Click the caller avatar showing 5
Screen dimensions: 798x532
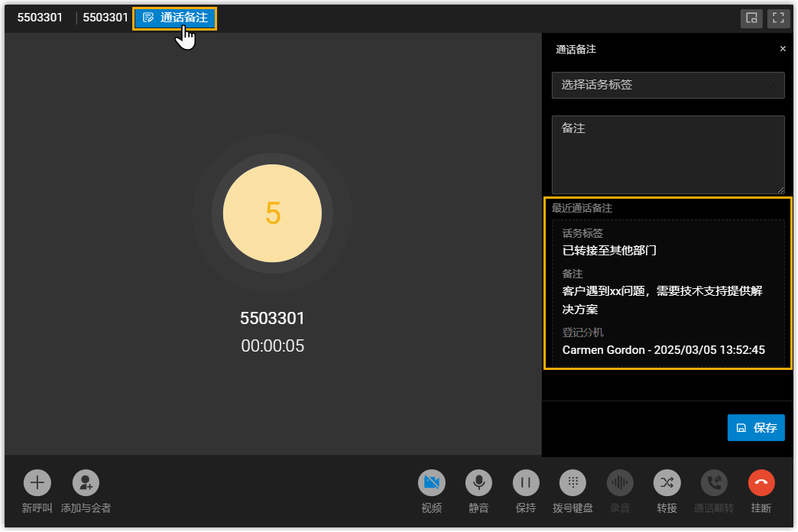(272, 213)
